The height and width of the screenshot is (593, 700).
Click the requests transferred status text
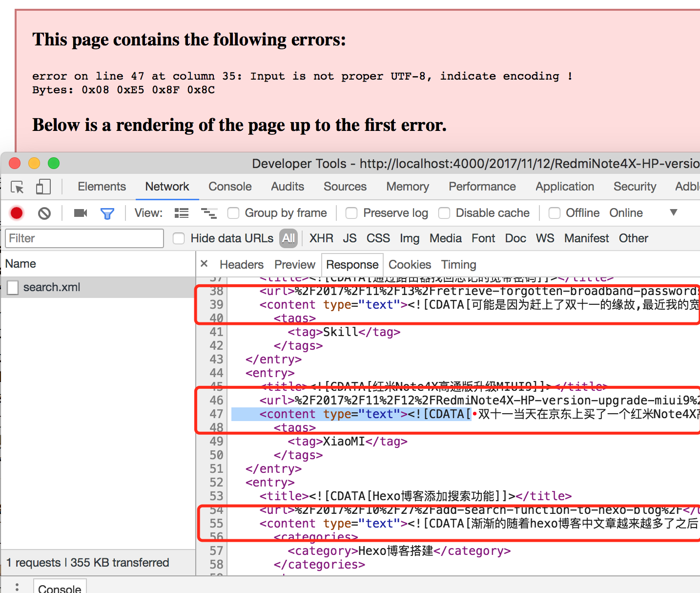[x=88, y=563]
